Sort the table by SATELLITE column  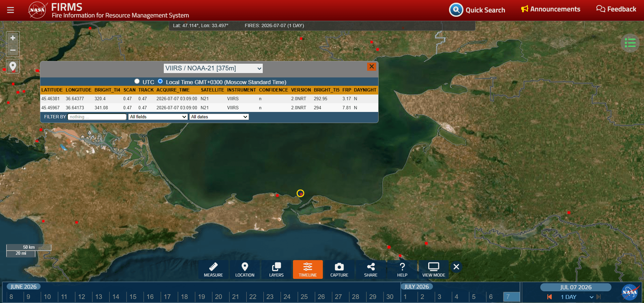click(212, 90)
